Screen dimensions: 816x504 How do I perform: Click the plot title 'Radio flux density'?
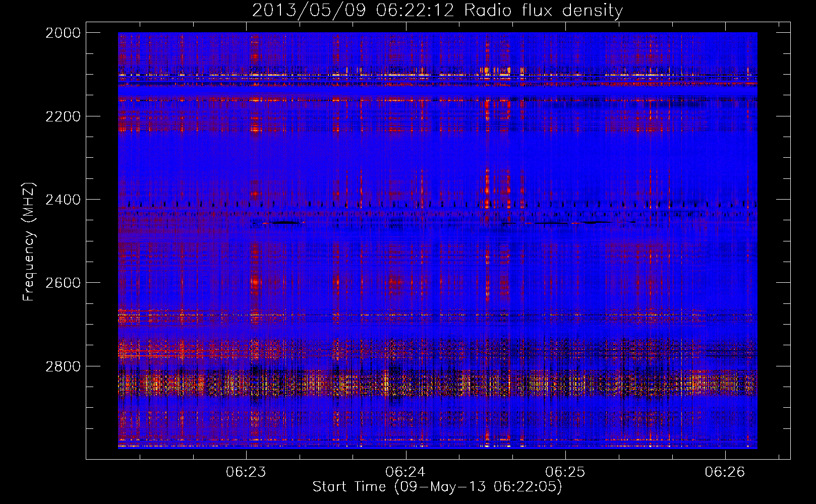point(543,10)
